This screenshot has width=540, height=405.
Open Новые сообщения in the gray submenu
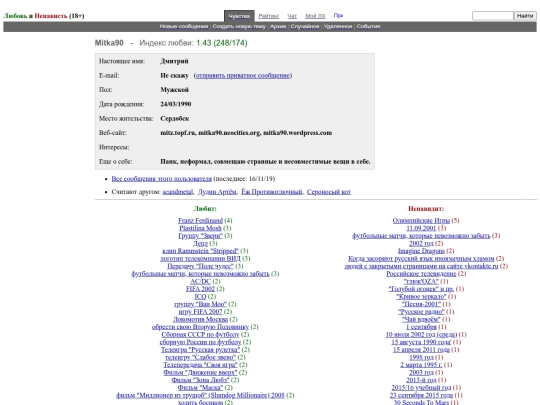click(184, 27)
